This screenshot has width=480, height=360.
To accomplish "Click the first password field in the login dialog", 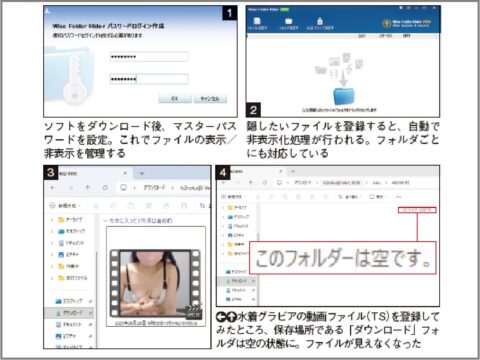I will click(x=149, y=57).
